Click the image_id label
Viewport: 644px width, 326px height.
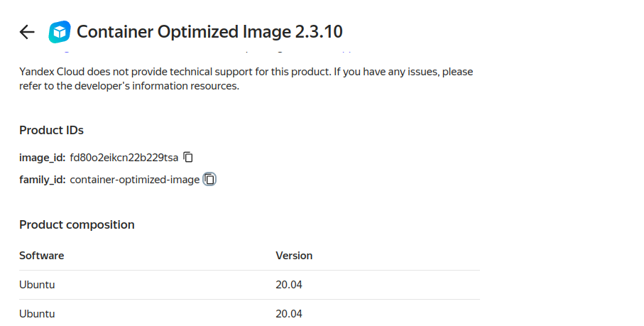click(x=43, y=157)
